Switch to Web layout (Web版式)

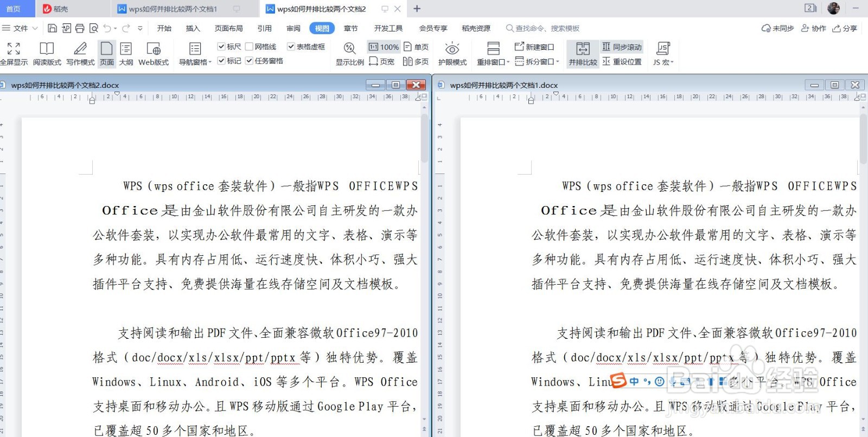click(x=154, y=54)
